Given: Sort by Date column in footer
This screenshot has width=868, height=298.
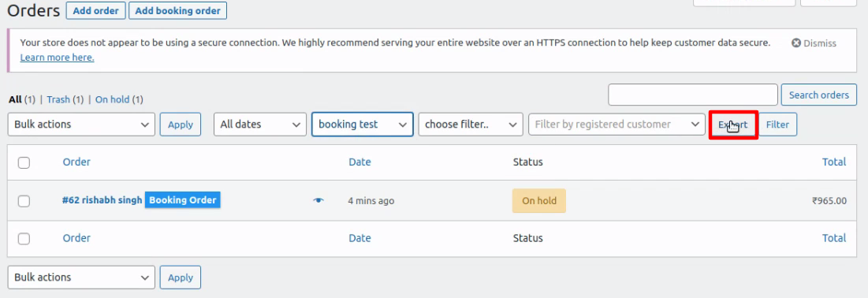Looking at the screenshot, I should (359, 238).
